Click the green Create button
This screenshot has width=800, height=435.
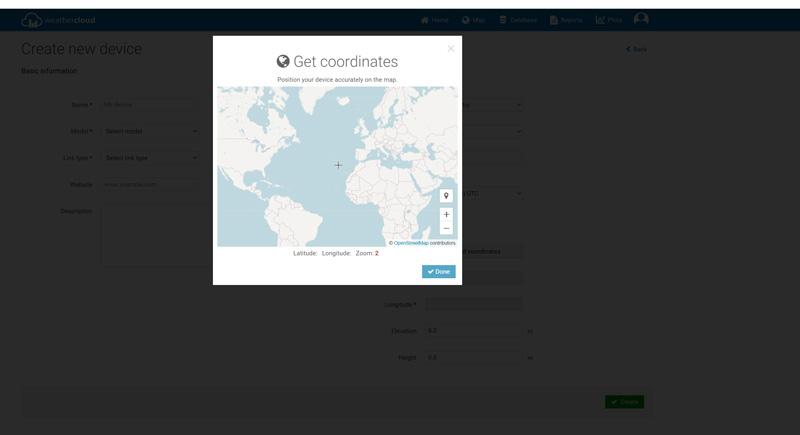tap(624, 402)
